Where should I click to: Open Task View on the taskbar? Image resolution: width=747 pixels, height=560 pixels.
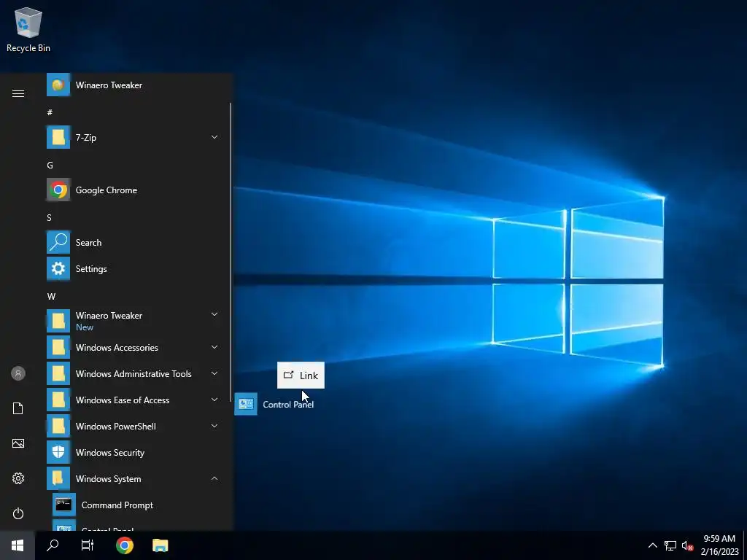click(x=88, y=545)
